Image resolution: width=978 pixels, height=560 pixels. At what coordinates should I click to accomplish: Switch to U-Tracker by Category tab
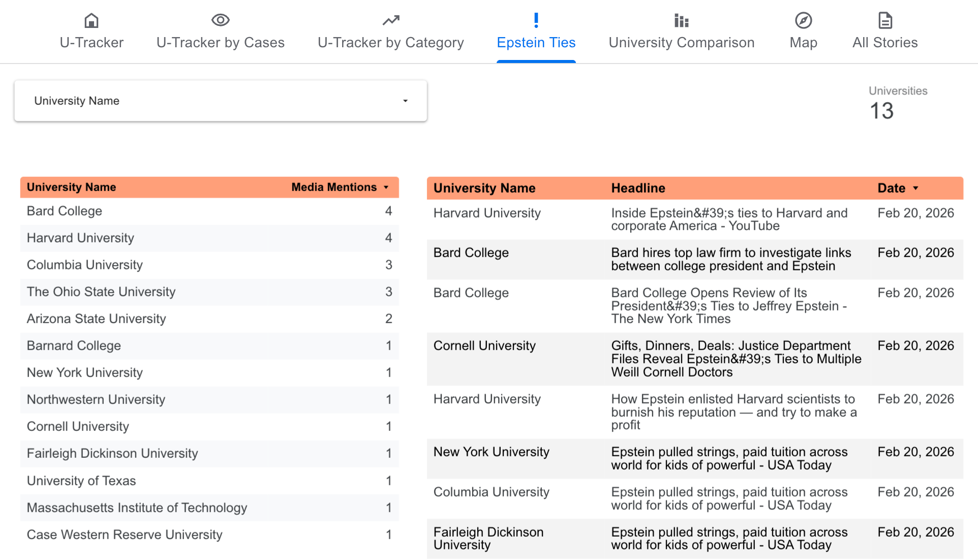[390, 43]
